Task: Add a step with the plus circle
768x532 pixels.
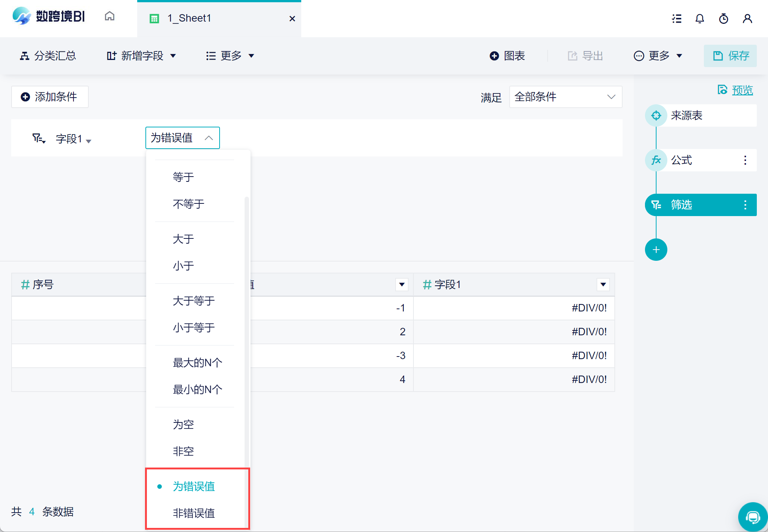Action: (656, 250)
